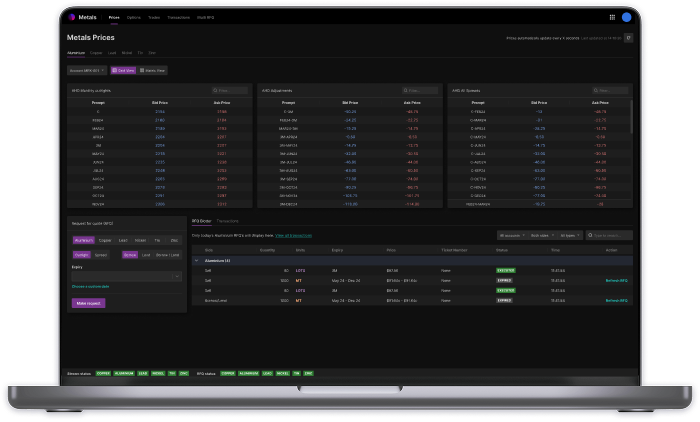This screenshot has height=422, width=700.
Task: Click the COPPER stream status badge
Action: click(103, 372)
